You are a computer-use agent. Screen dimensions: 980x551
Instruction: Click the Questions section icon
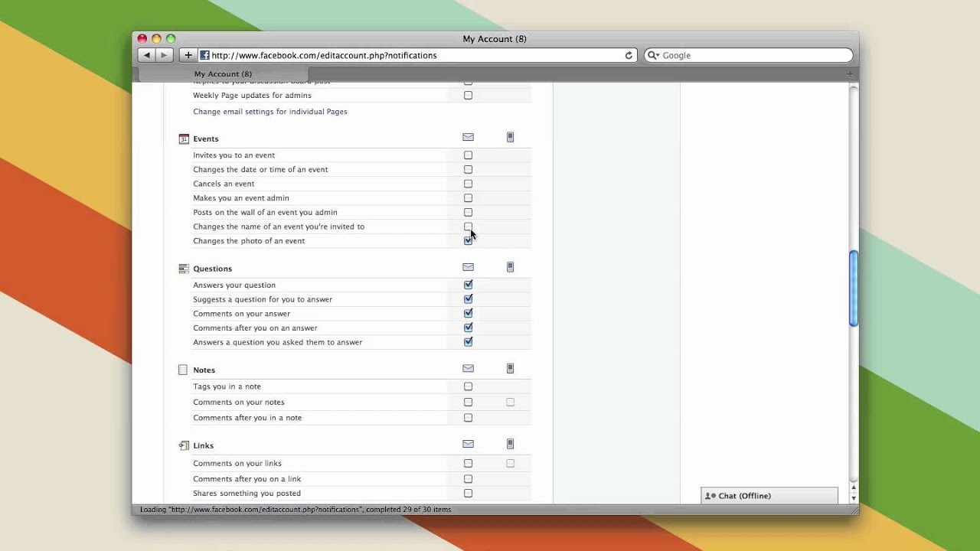(184, 269)
